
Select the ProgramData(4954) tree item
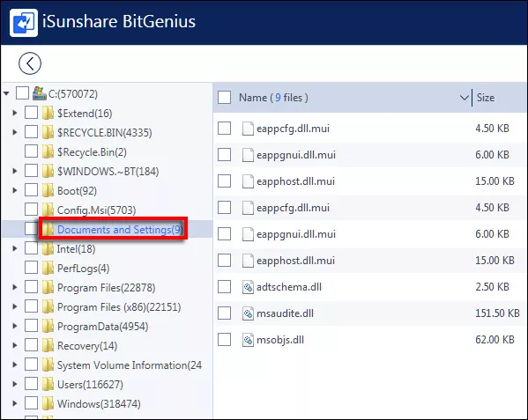click(103, 327)
